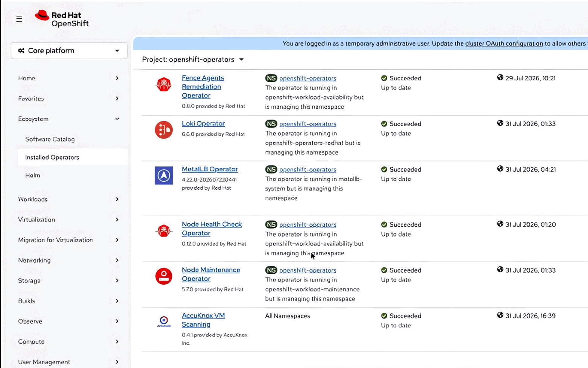Viewport: 588px width, 368px height.
Task: Click the NS badge in Node Maintenance row
Action: (271, 270)
